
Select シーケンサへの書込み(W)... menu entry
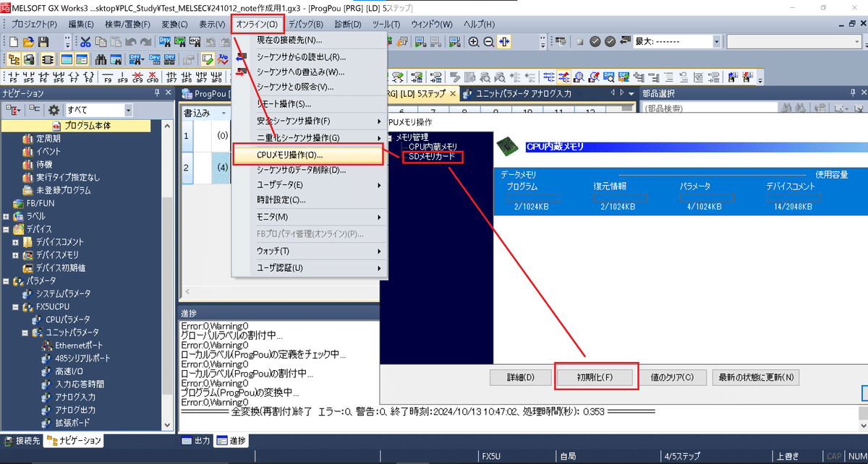(x=301, y=72)
